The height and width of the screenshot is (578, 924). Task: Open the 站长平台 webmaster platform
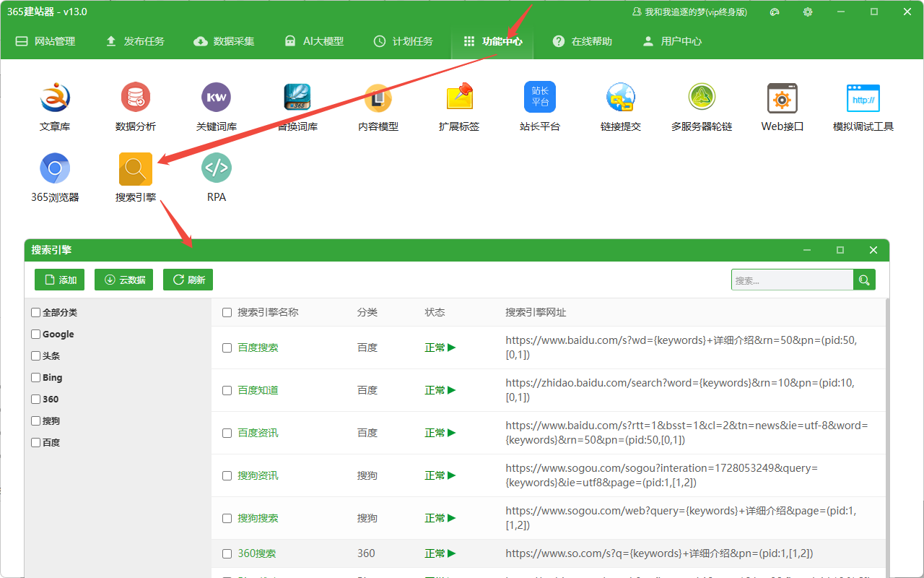coord(540,107)
